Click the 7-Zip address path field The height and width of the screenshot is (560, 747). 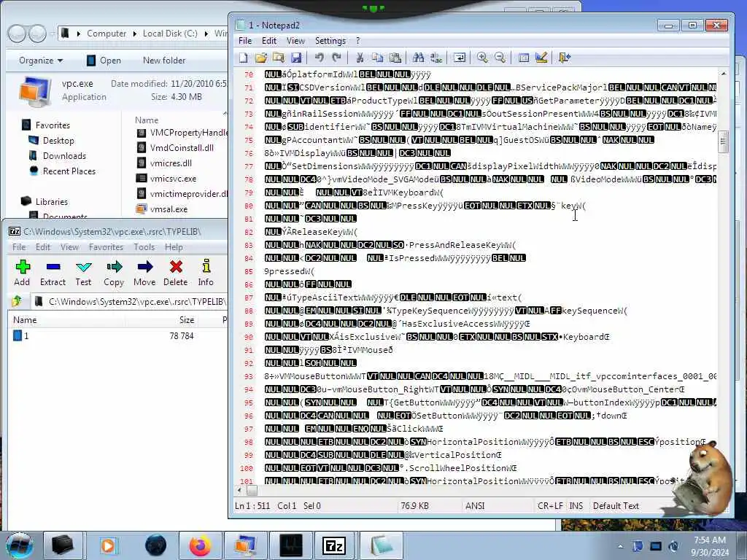[x=130, y=301]
